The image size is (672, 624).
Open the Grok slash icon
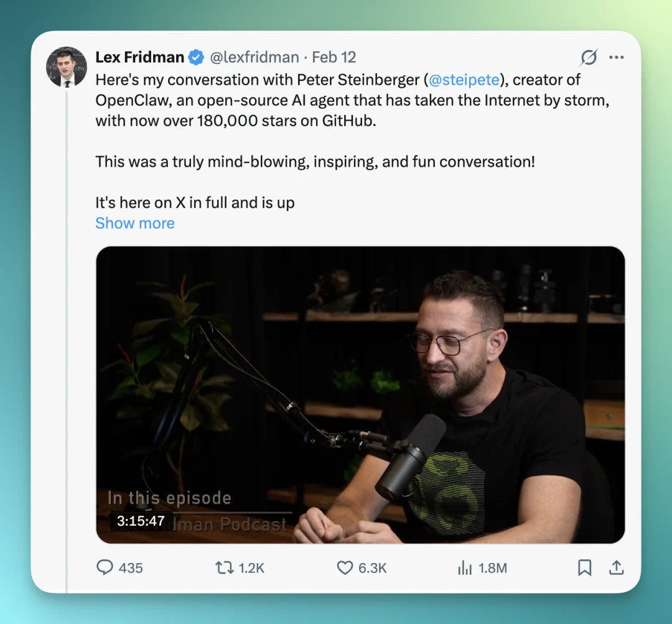coord(589,58)
